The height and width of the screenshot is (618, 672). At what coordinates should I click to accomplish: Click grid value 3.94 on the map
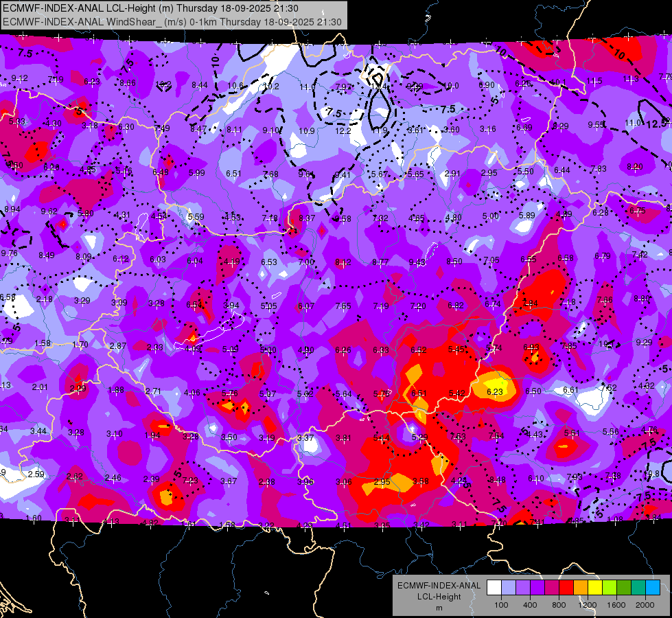(x=231, y=306)
